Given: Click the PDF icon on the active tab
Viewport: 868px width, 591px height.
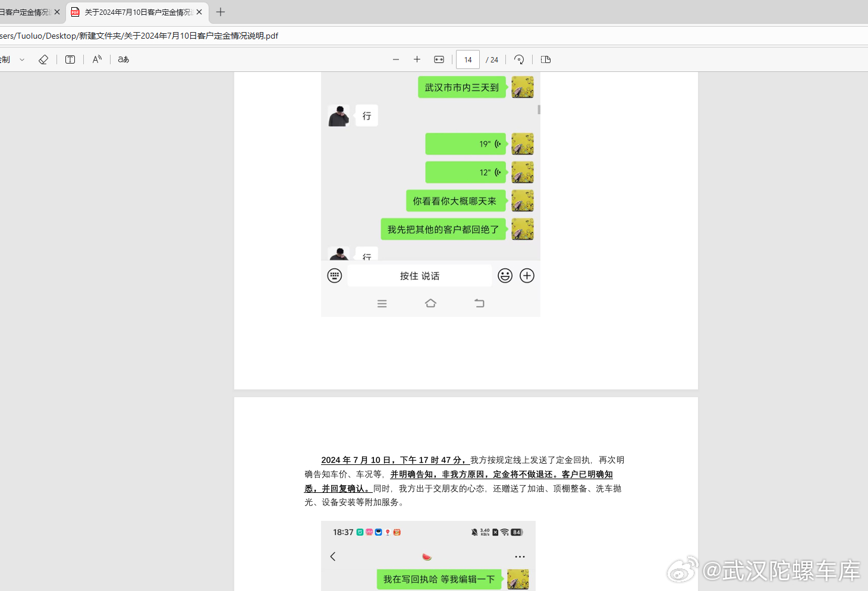Looking at the screenshot, I should pos(74,11).
